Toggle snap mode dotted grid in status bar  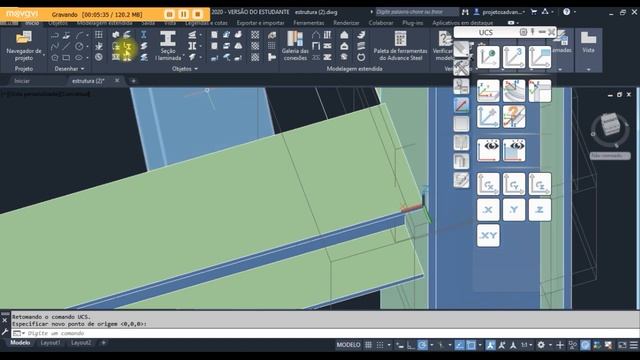(x=380, y=345)
